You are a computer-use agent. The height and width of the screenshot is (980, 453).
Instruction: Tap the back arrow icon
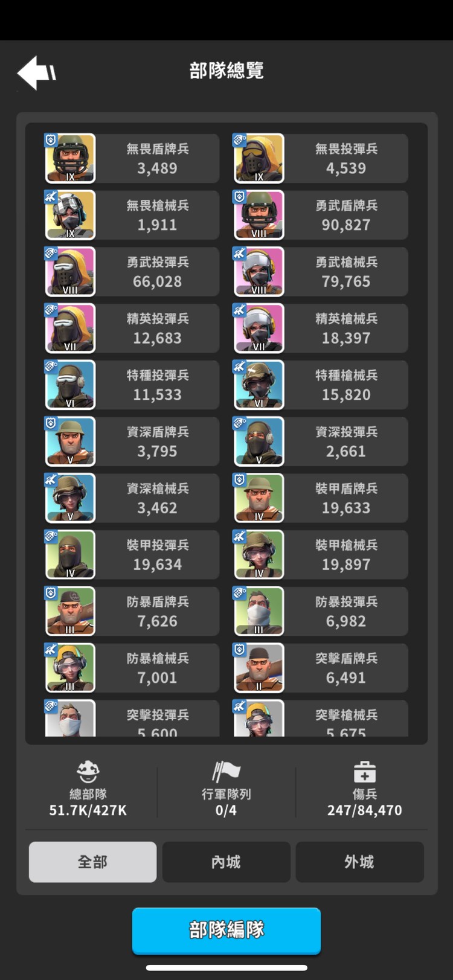tap(36, 72)
